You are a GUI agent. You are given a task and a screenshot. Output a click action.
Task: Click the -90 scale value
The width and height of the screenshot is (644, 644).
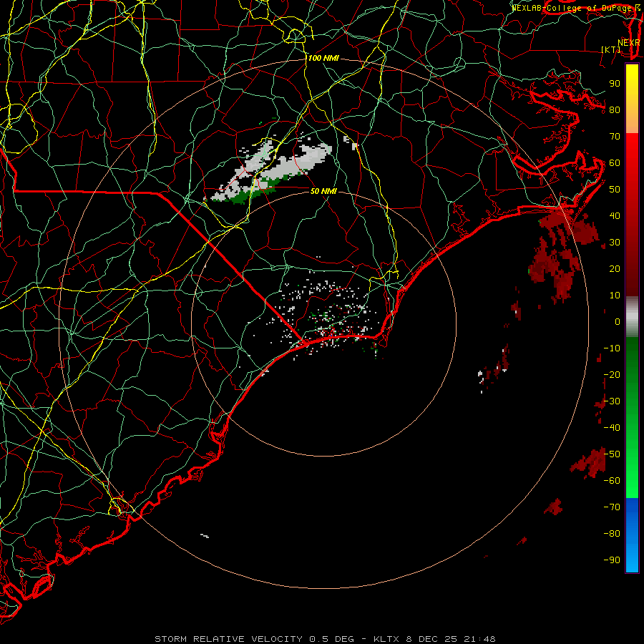coord(612,560)
